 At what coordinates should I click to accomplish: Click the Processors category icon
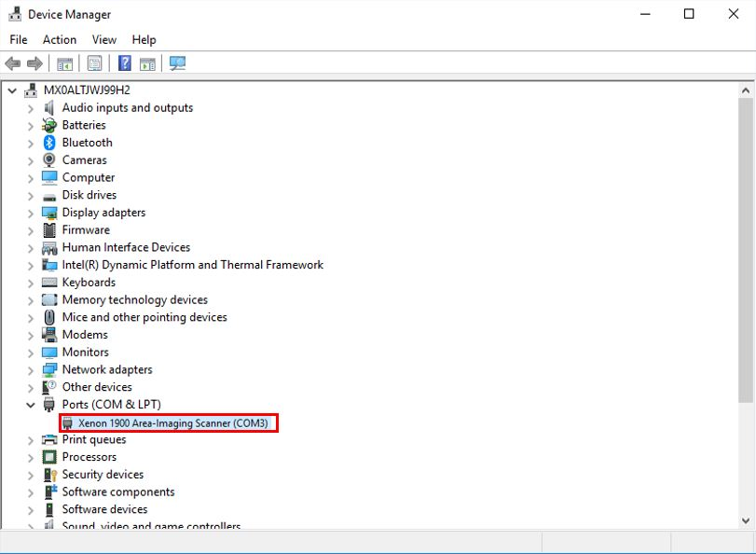pyautogui.click(x=49, y=456)
